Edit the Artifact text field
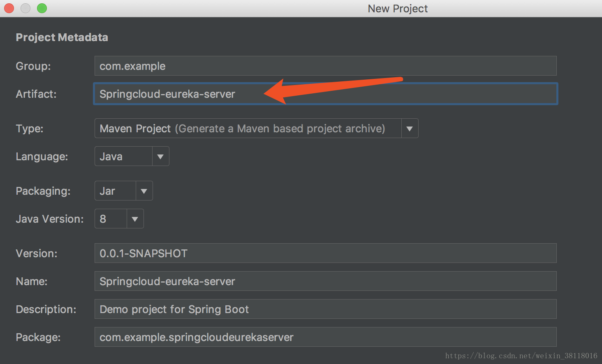Screen dimensions: 602x364 pos(325,94)
